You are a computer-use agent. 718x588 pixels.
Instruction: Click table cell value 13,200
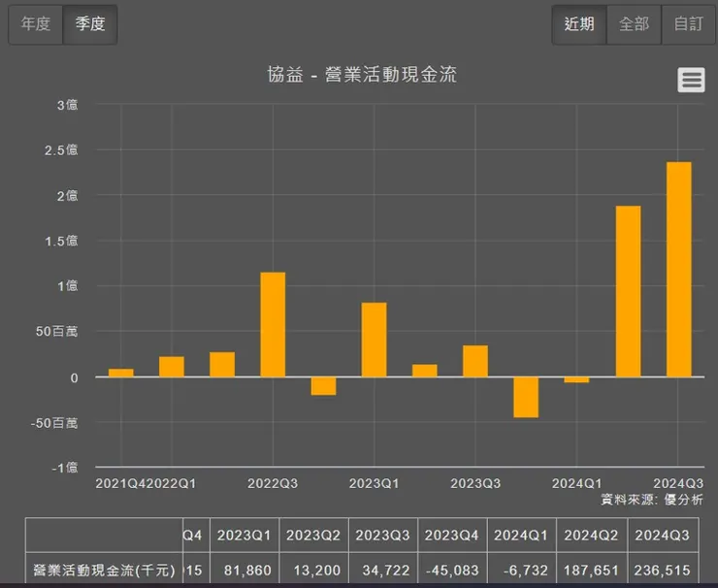pos(317,571)
